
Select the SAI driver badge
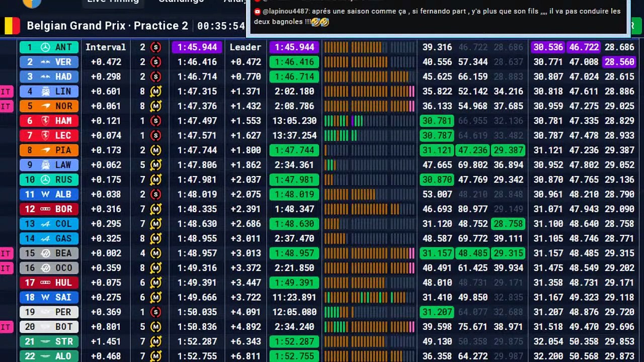[x=49, y=297]
